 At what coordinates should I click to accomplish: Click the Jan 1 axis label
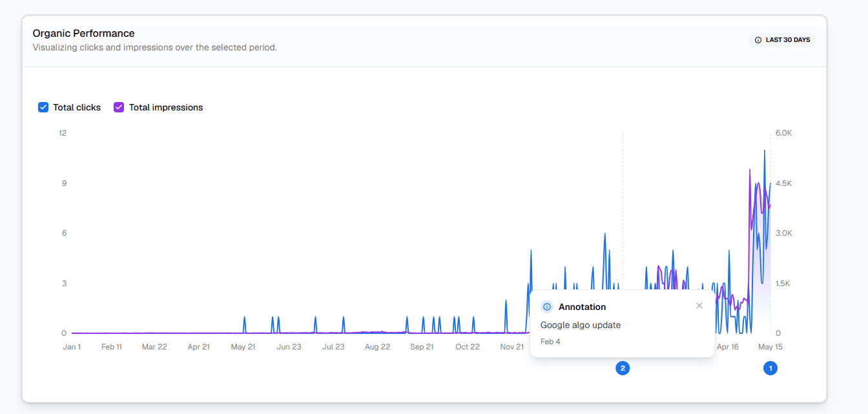[x=72, y=347]
